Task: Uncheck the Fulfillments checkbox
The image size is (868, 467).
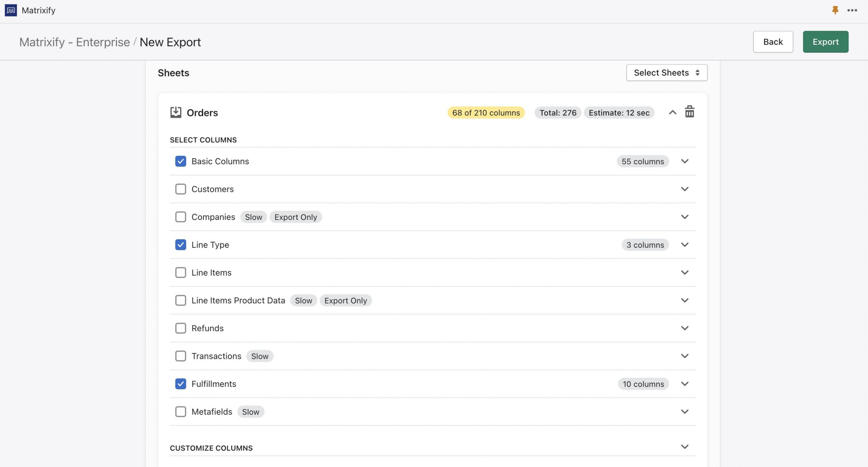Action: [180, 384]
